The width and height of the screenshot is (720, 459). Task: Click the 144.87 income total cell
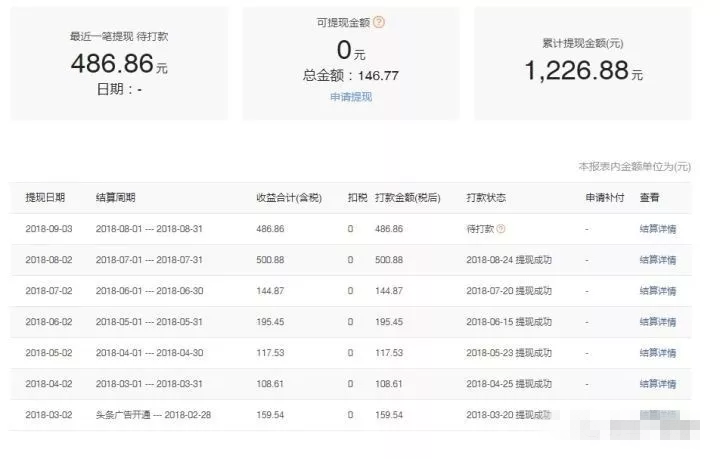pos(270,291)
